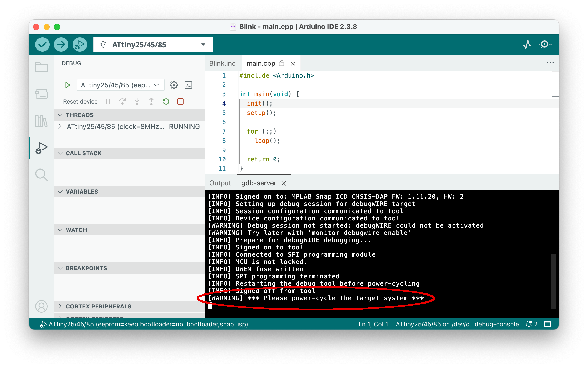Open the Serial Plotter

(x=527, y=45)
